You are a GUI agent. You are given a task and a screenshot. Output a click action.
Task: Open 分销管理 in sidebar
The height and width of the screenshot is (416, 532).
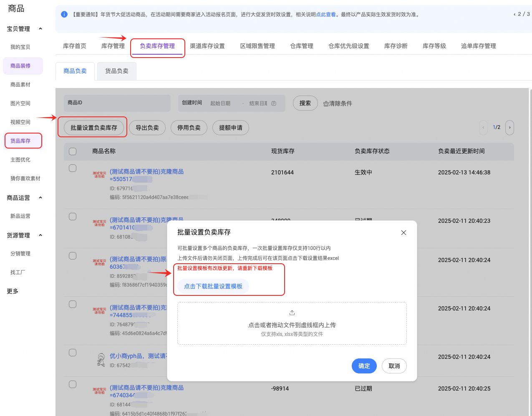coord(20,254)
